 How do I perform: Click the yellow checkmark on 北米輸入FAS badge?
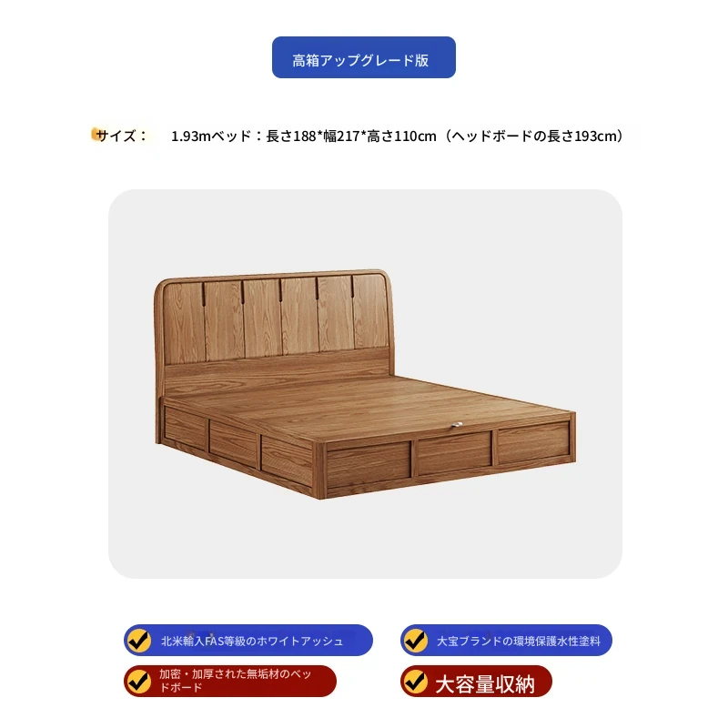(139, 641)
